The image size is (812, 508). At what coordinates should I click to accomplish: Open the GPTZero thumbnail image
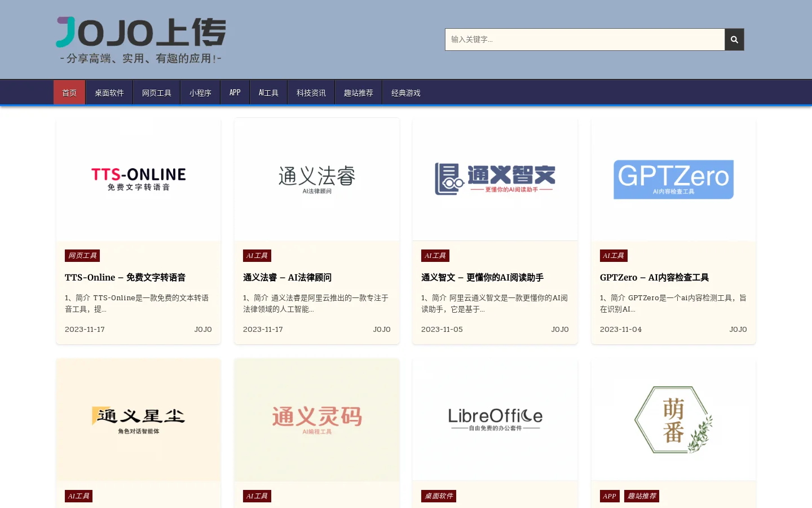click(x=673, y=179)
